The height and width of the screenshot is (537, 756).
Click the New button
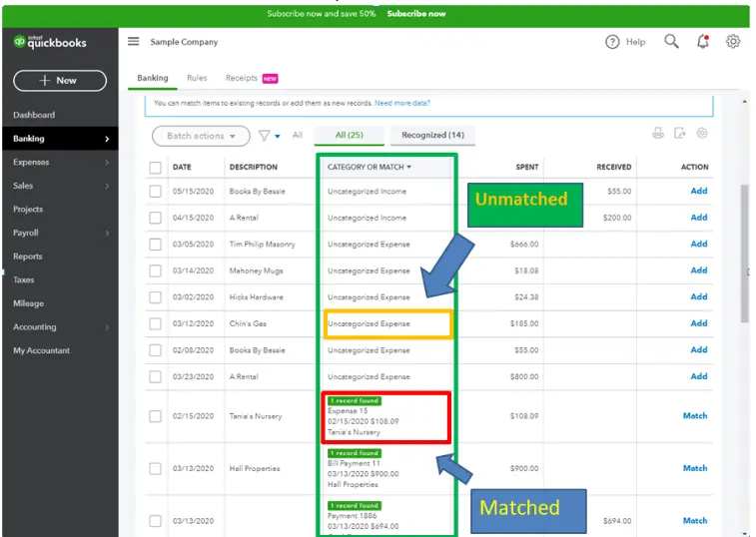[60, 81]
